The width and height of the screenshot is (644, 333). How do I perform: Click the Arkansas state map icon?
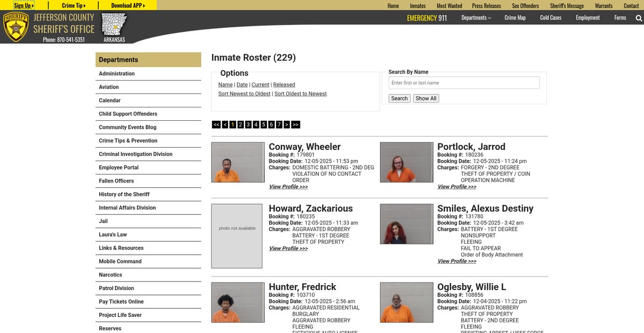coord(114,25)
